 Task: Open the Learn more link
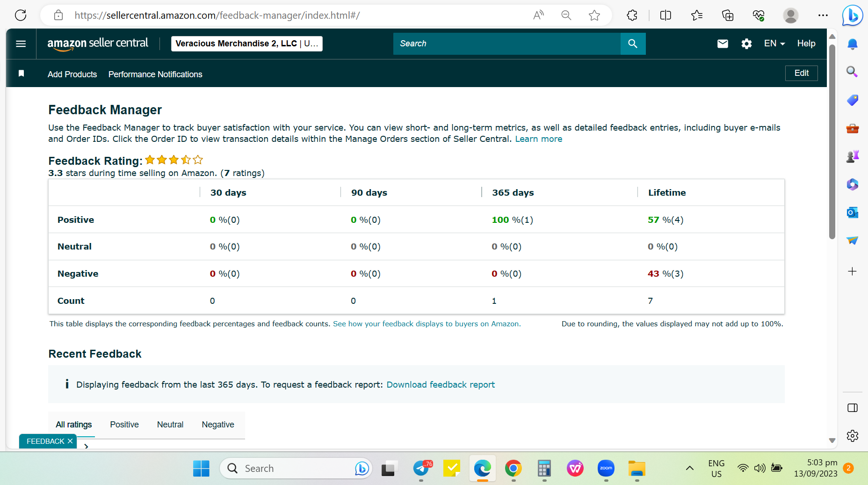tap(539, 139)
